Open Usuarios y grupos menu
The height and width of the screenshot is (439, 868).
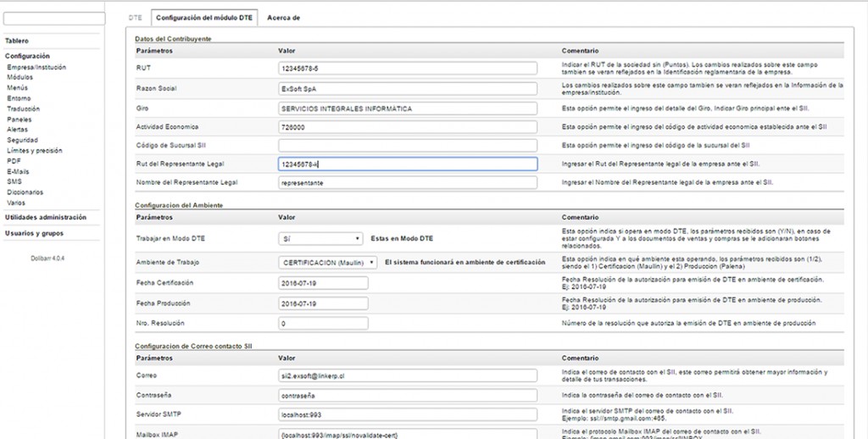(35, 233)
